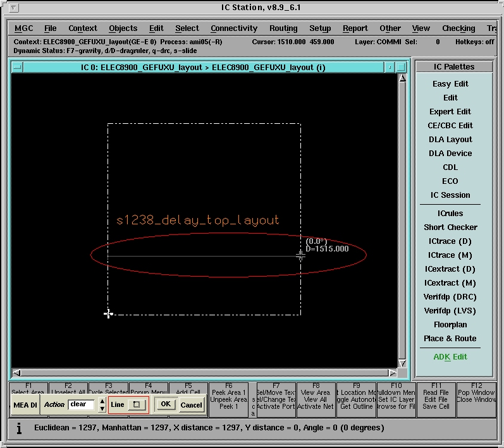Click the scroll up arrow of layout view
This screenshot has height=448, width=504.
click(x=402, y=78)
